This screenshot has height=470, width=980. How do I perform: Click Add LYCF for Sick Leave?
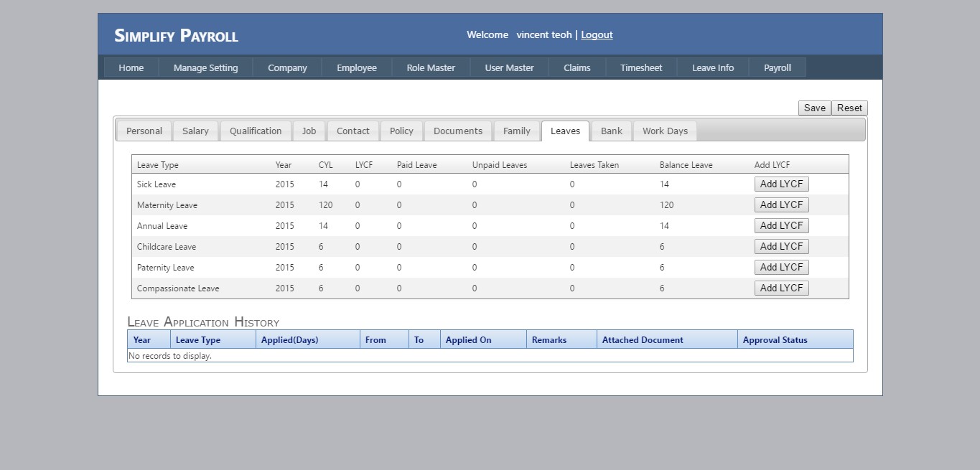781,184
